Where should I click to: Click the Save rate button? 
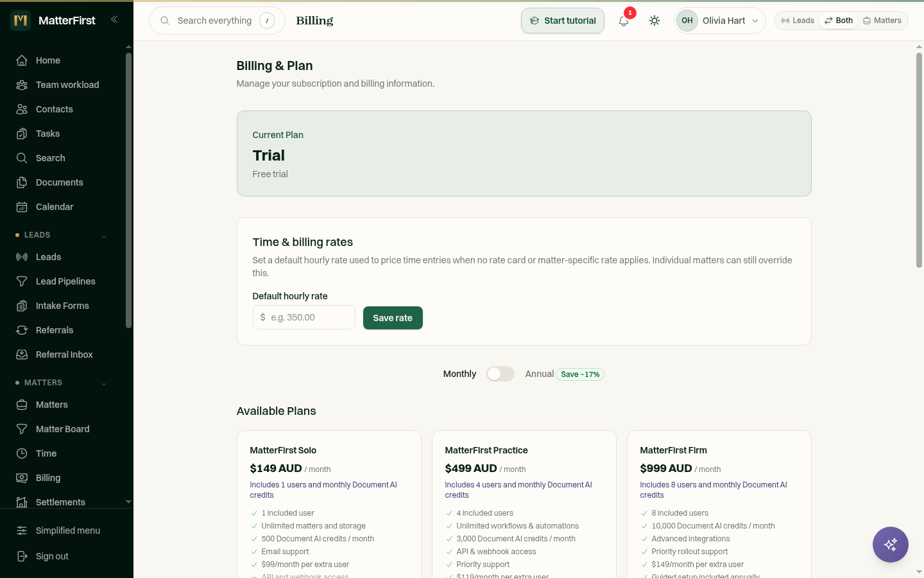pos(393,318)
